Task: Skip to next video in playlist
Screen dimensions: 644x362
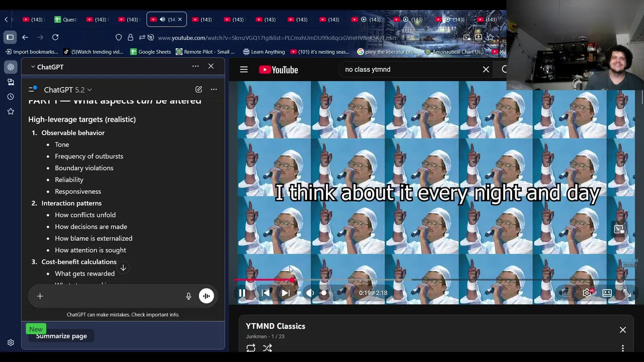Action: (x=285, y=293)
